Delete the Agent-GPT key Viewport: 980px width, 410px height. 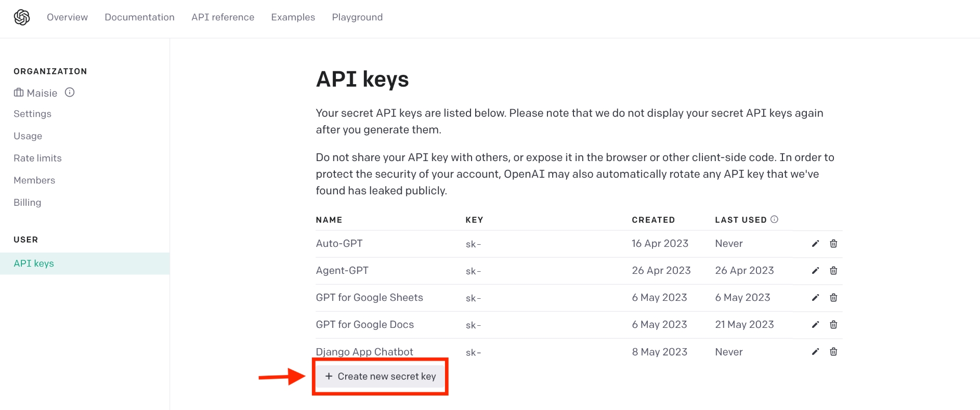(833, 271)
